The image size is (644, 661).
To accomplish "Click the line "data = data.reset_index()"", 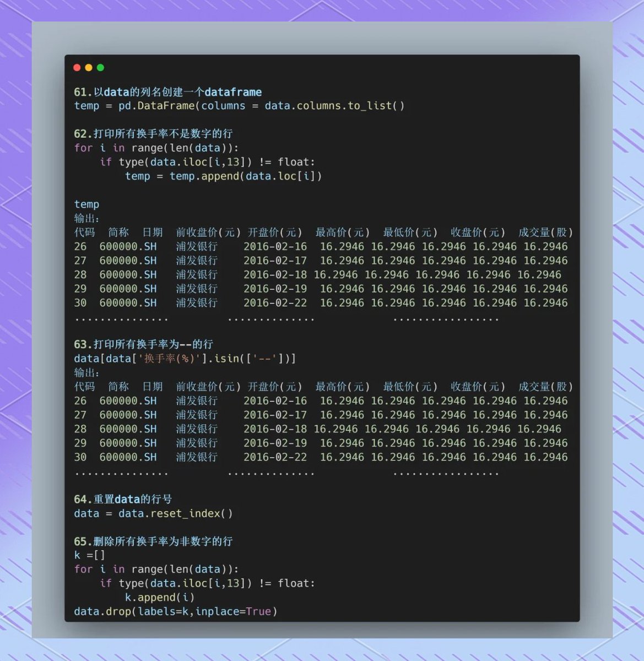I will click(x=154, y=513).
